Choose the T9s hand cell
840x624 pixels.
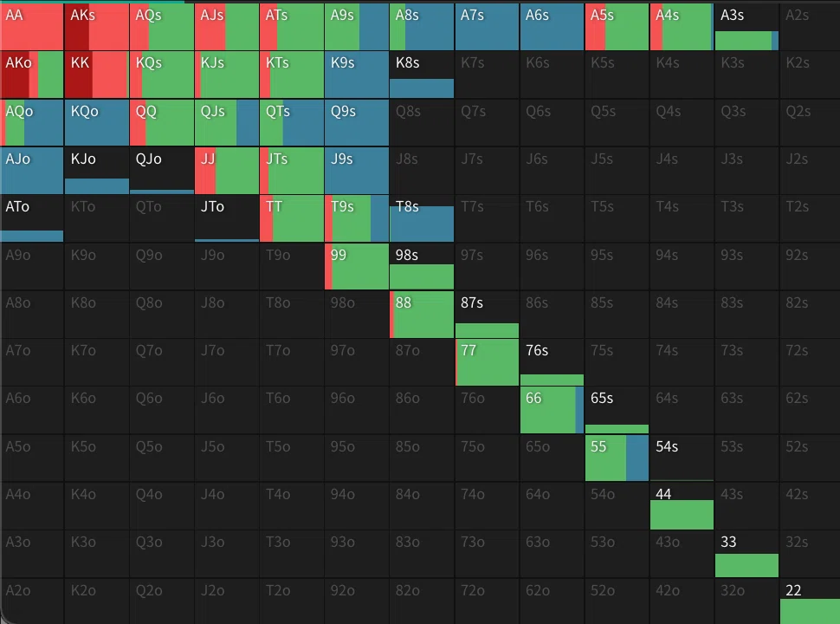(x=357, y=218)
